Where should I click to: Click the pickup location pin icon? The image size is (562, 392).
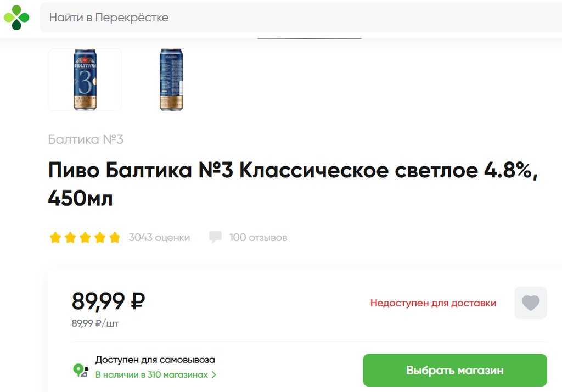click(x=81, y=370)
